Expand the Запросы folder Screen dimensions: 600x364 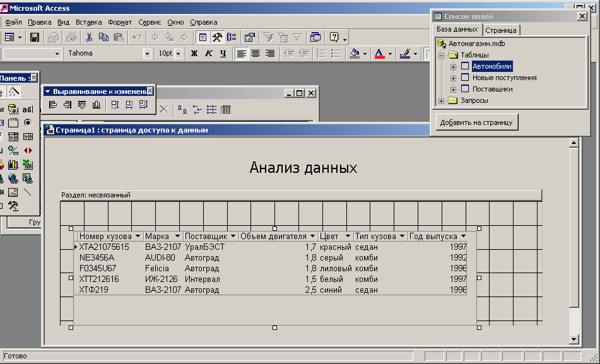[441, 101]
